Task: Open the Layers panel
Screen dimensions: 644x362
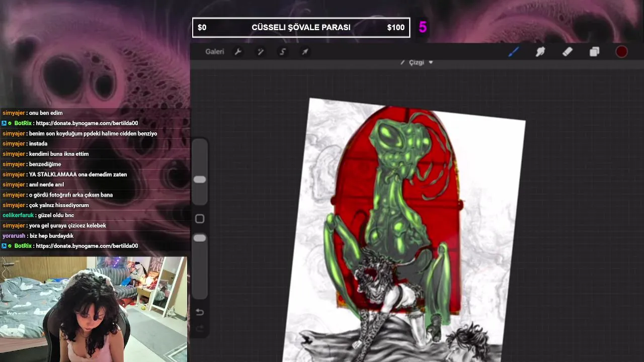Action: [x=595, y=52]
